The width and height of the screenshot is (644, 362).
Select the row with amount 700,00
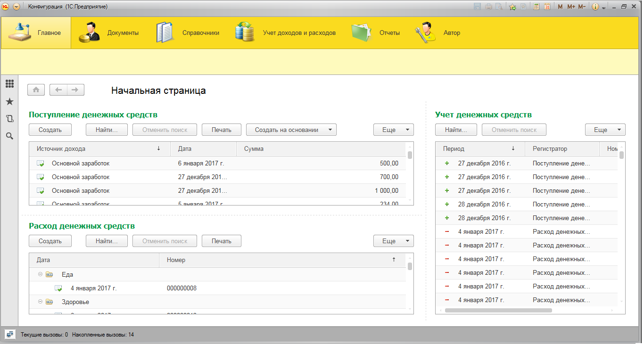217,177
